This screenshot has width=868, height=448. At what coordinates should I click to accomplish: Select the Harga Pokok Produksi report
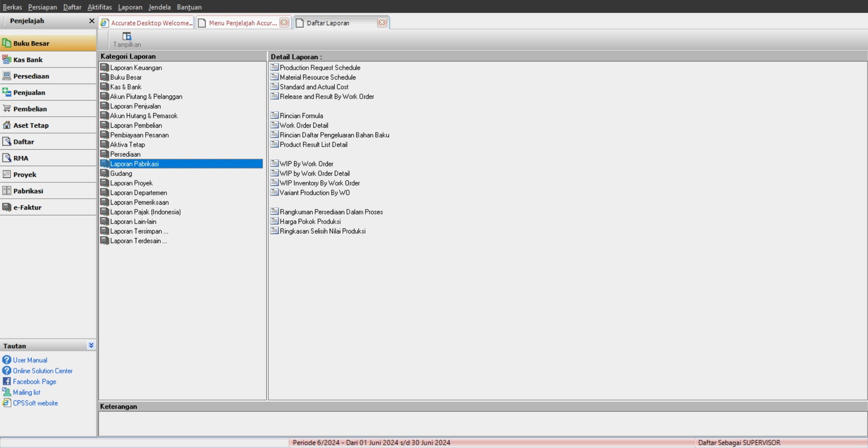pyautogui.click(x=310, y=222)
